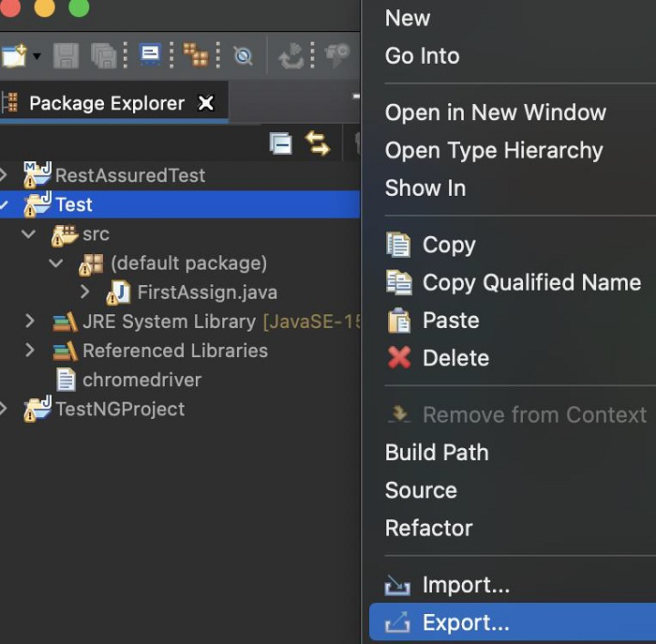The width and height of the screenshot is (656, 644).
Task: Click the Skip All Breakpoints icon
Action: 243,56
